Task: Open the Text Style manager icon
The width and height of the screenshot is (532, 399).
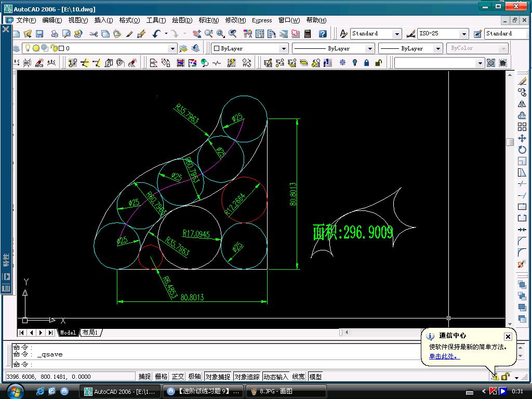Action: click(343, 34)
